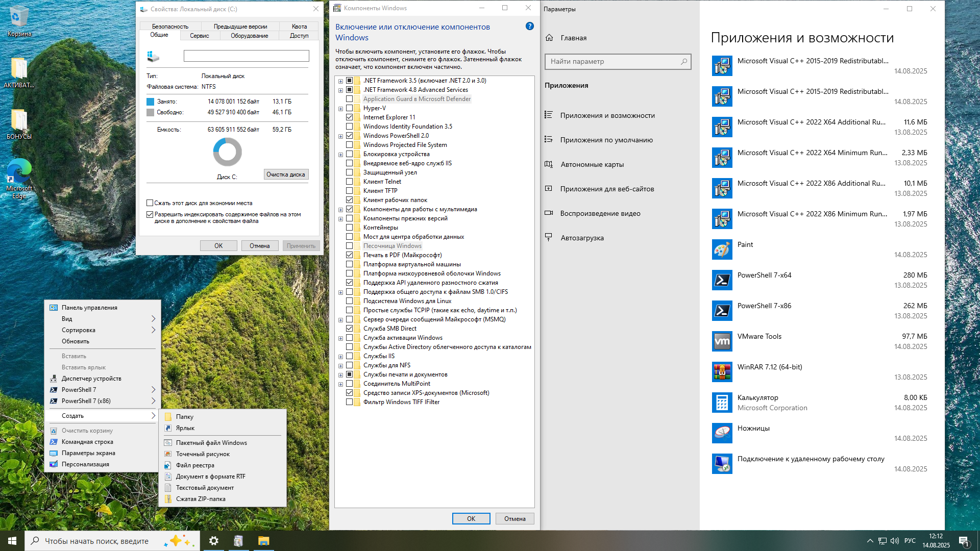Expand the Сортировка submenu arrow

[153, 330]
